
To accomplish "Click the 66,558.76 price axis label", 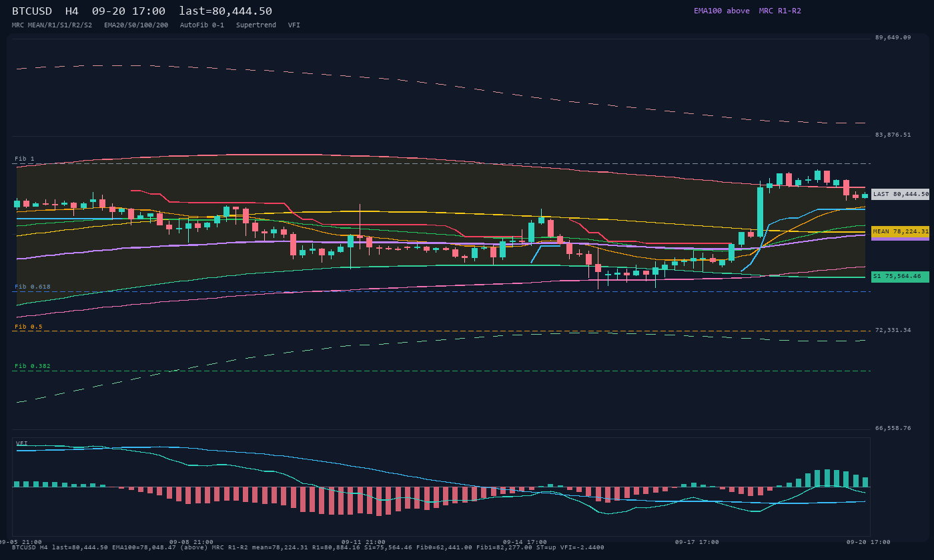I will pos(893,428).
